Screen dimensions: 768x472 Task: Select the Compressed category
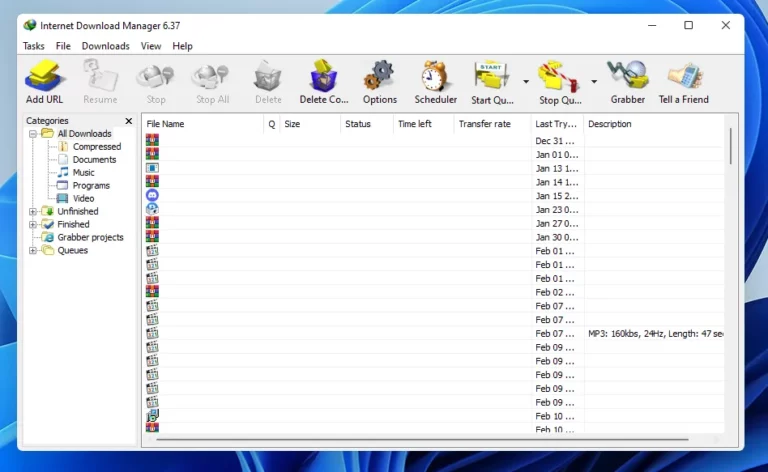coord(96,146)
